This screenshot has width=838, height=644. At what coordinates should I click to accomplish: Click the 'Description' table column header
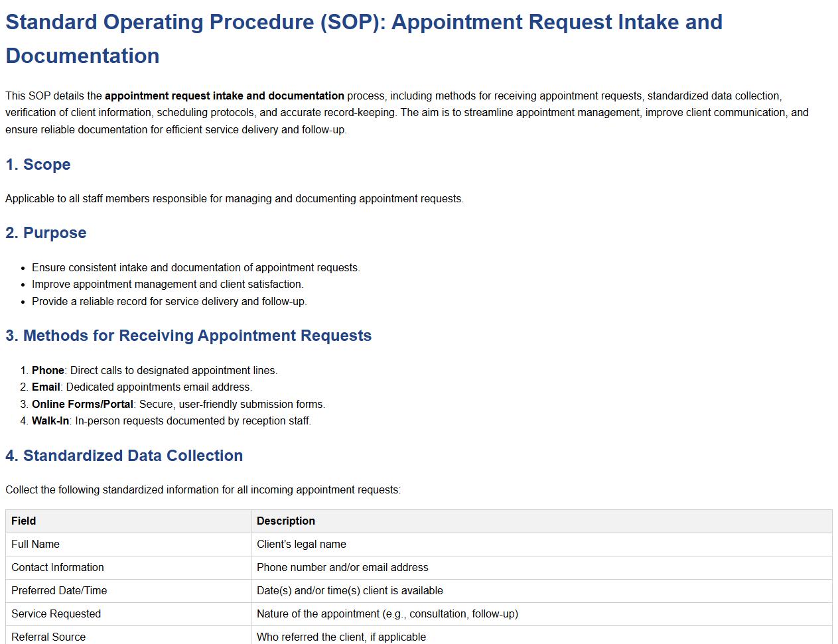click(286, 521)
